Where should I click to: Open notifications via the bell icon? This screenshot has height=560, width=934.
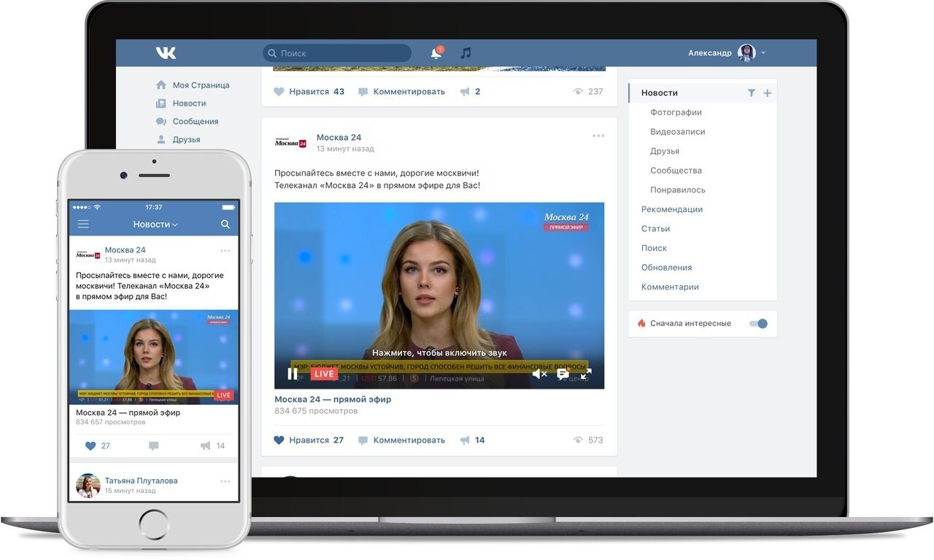[x=436, y=52]
